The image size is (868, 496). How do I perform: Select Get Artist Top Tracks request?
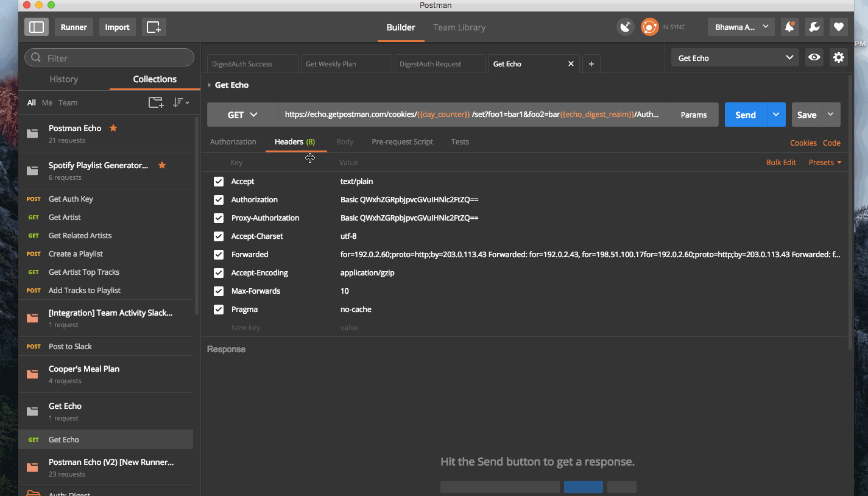click(84, 272)
